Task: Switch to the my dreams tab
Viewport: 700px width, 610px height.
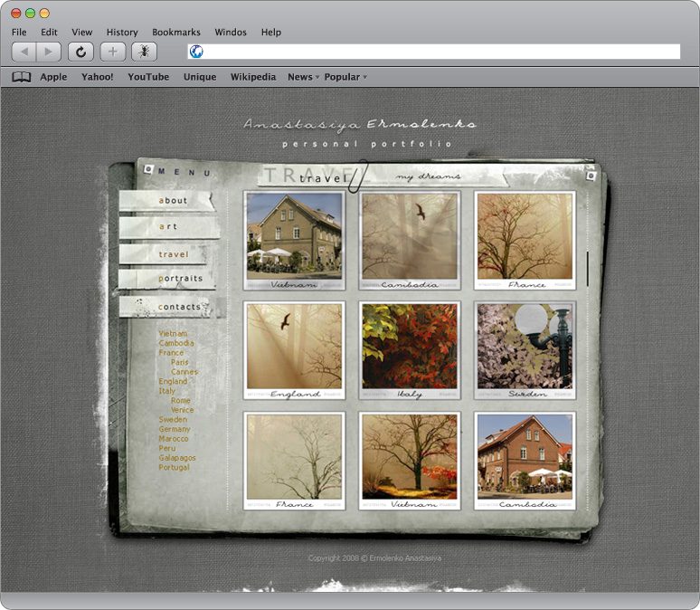Action: point(428,176)
